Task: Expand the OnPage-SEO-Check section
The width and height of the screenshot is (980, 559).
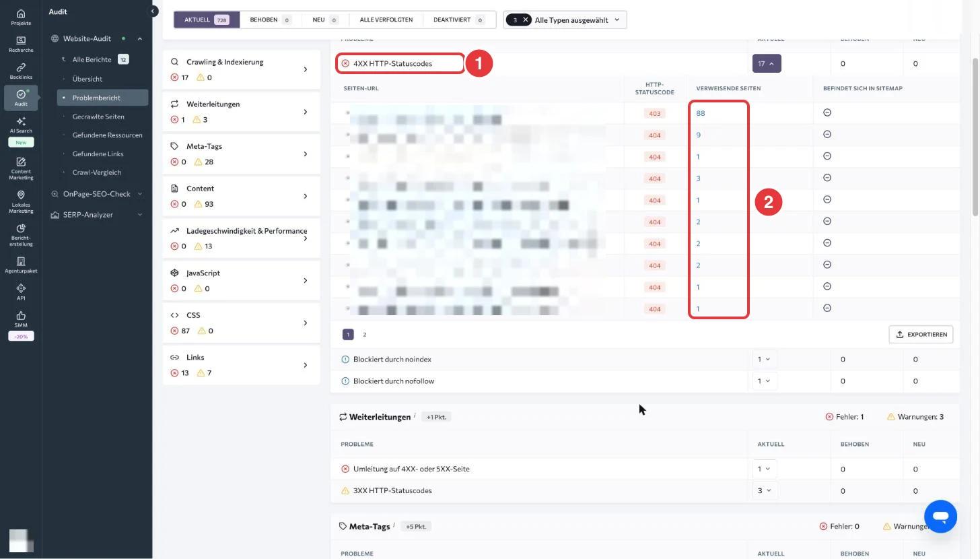Action: pos(139,194)
